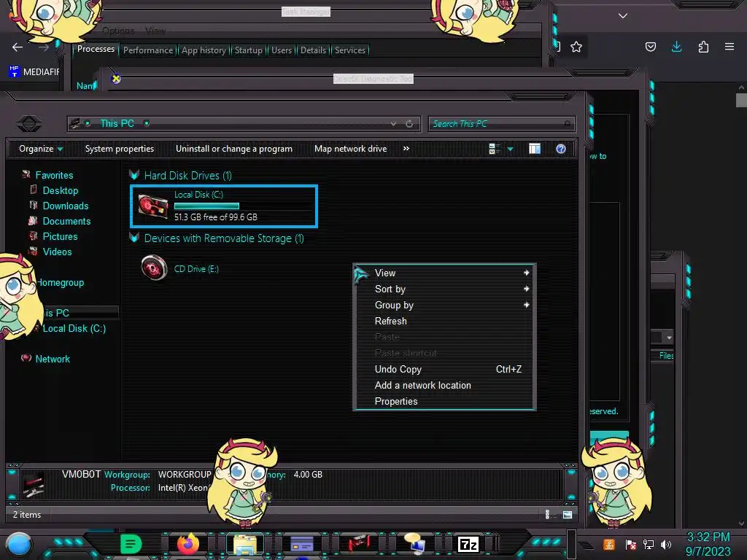
Task: Open the green chat app in taskbar
Action: (131, 544)
